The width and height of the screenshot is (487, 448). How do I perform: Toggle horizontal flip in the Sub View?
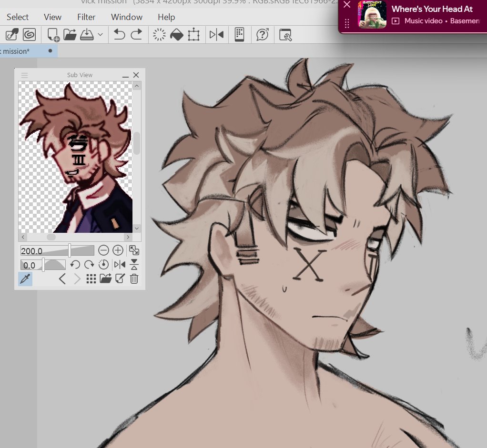click(120, 265)
